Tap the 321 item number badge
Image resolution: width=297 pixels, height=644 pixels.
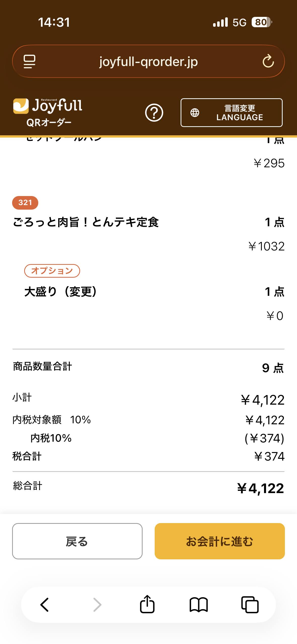(x=25, y=203)
